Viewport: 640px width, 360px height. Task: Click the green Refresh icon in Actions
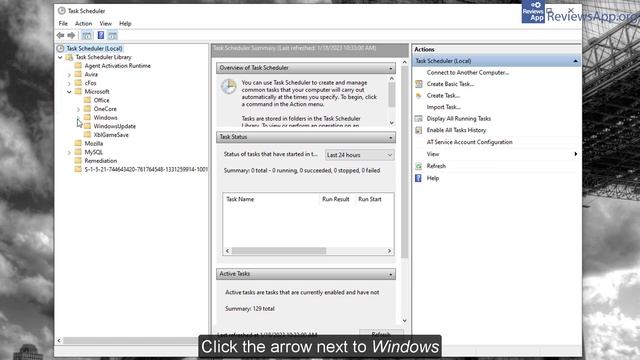click(418, 166)
